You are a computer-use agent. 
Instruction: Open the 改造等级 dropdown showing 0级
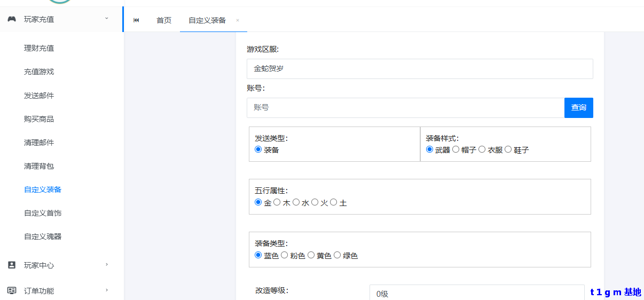pos(477,293)
